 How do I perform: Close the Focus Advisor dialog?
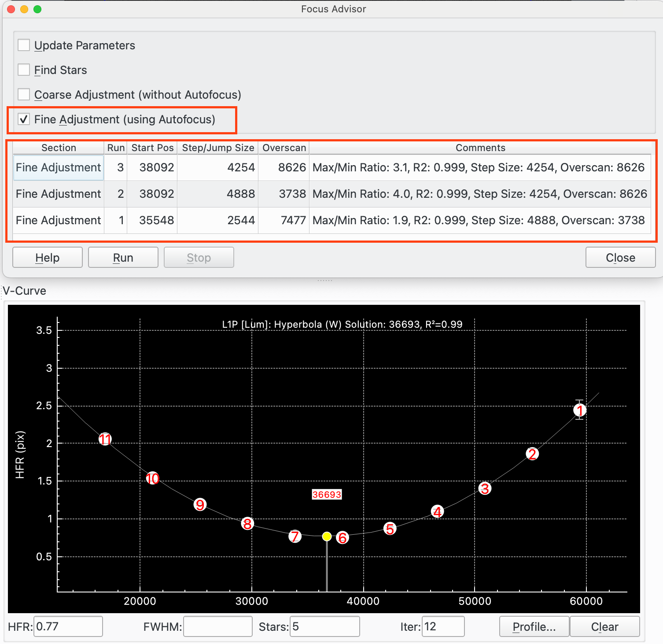620,258
